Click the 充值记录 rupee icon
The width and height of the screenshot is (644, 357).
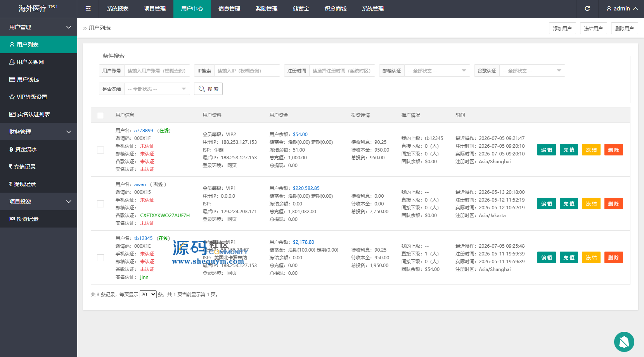(11, 167)
